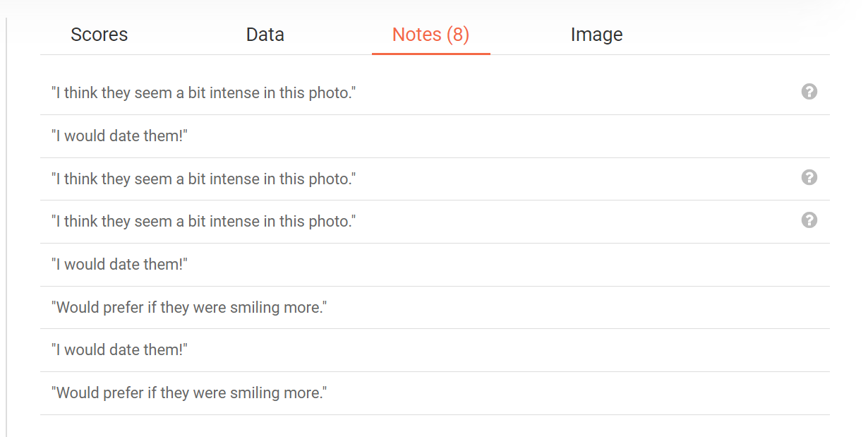The width and height of the screenshot is (868, 437).
Task: Click the first "smiling more" note
Action: point(189,308)
